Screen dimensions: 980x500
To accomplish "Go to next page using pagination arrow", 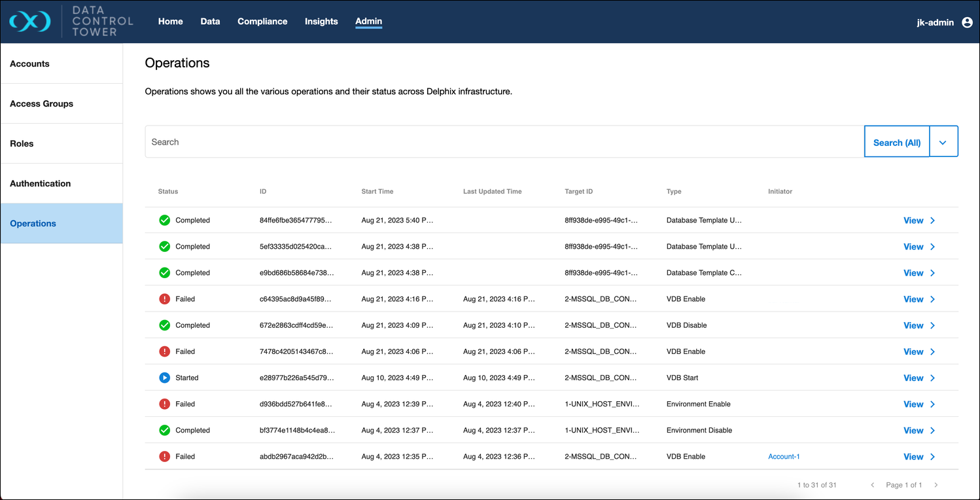I will point(936,485).
